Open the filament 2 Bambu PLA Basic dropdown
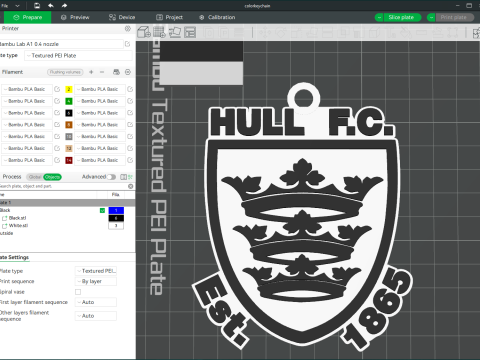 [100, 89]
